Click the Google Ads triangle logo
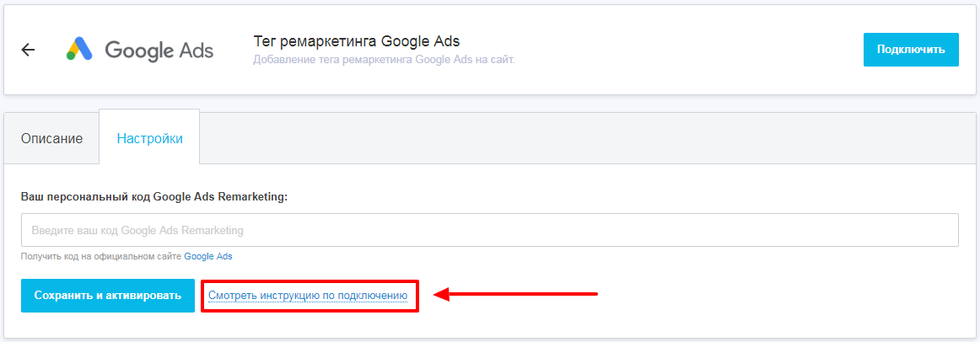 tap(79, 50)
